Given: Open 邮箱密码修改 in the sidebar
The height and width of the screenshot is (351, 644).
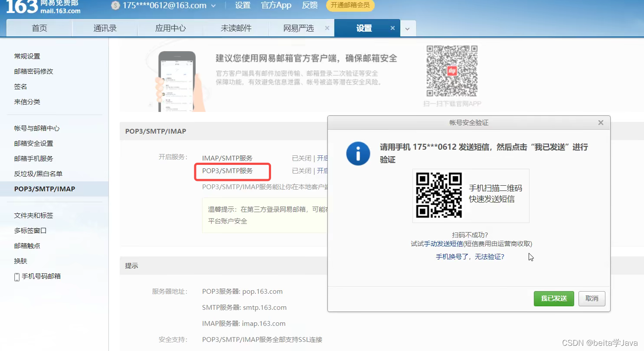Looking at the screenshot, I should pos(33,71).
